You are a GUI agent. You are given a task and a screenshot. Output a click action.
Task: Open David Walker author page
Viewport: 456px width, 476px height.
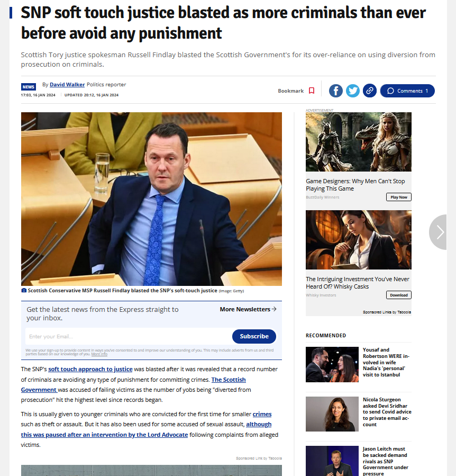click(67, 85)
